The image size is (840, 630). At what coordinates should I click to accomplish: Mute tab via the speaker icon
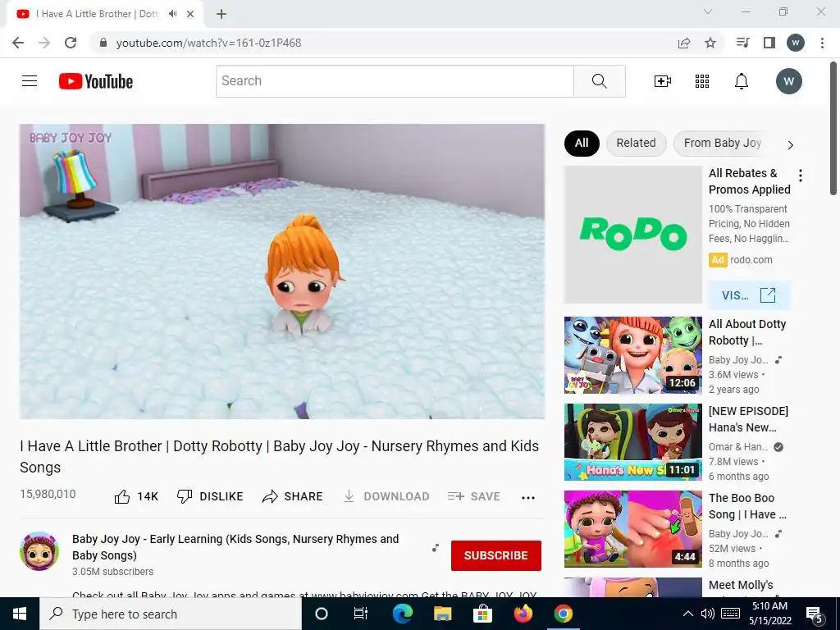tap(172, 14)
